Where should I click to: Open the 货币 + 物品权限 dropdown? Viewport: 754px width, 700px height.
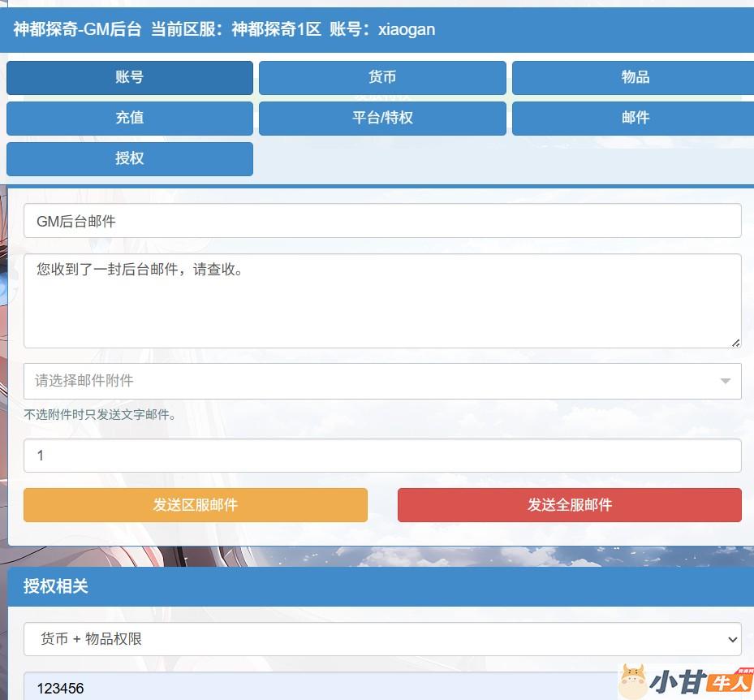click(x=382, y=639)
